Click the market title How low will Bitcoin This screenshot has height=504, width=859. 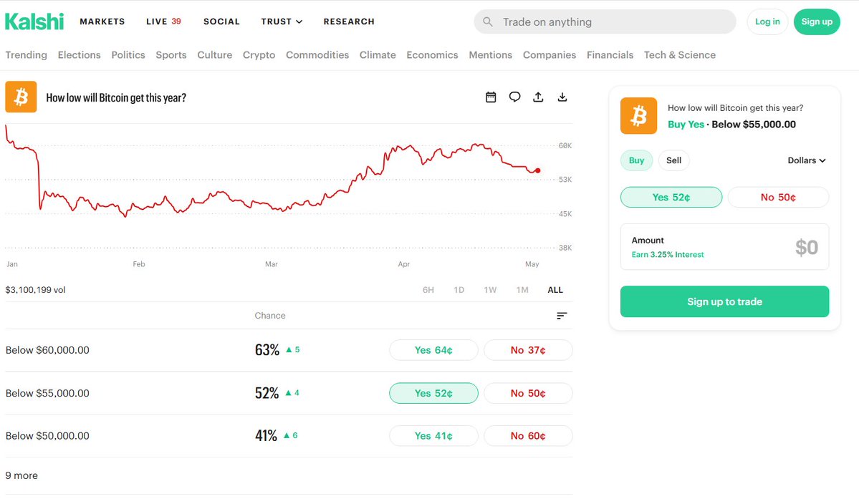(x=116, y=97)
